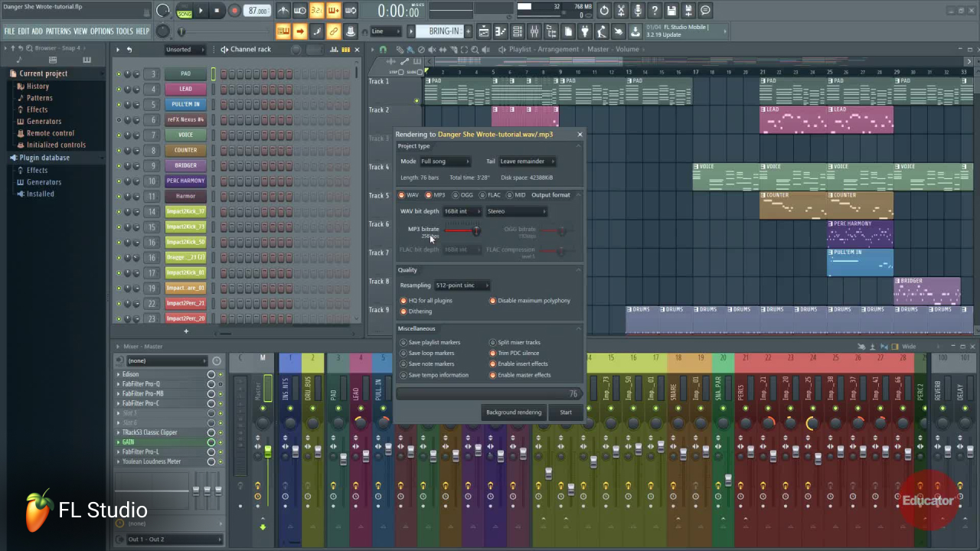Toggle the countdown 3-2-1 icon

tap(316, 11)
